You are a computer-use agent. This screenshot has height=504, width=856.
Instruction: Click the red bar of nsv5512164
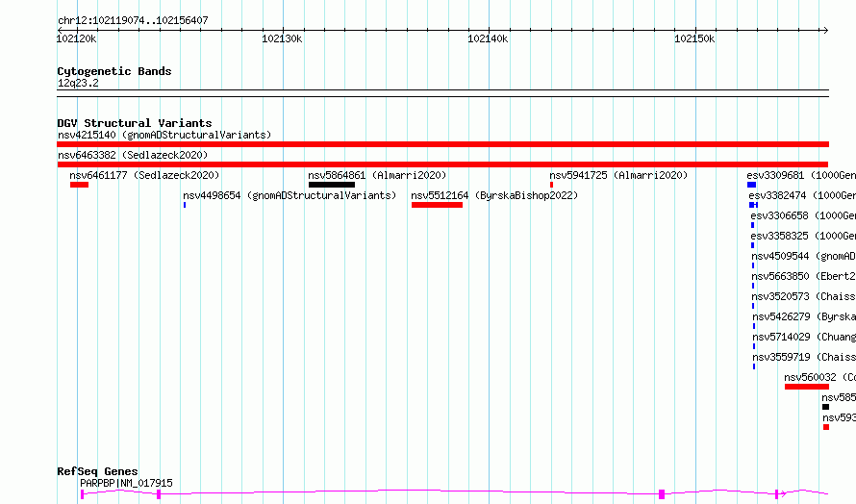(x=437, y=205)
